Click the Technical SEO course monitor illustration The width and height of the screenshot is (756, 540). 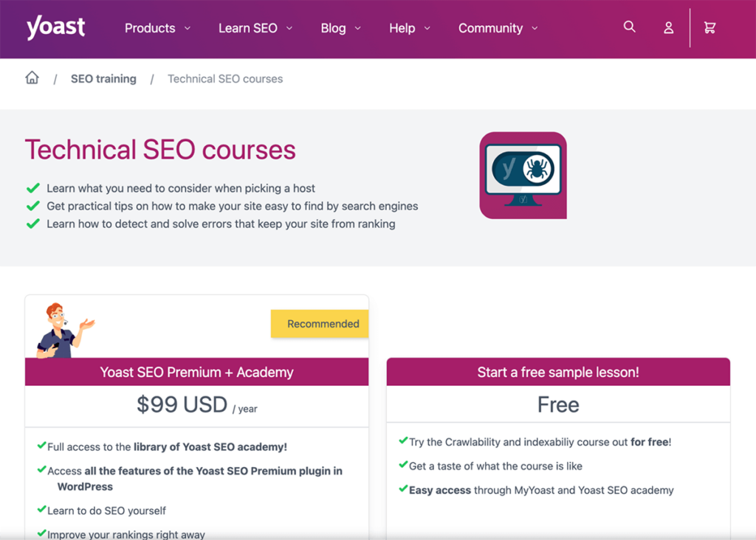point(523,175)
